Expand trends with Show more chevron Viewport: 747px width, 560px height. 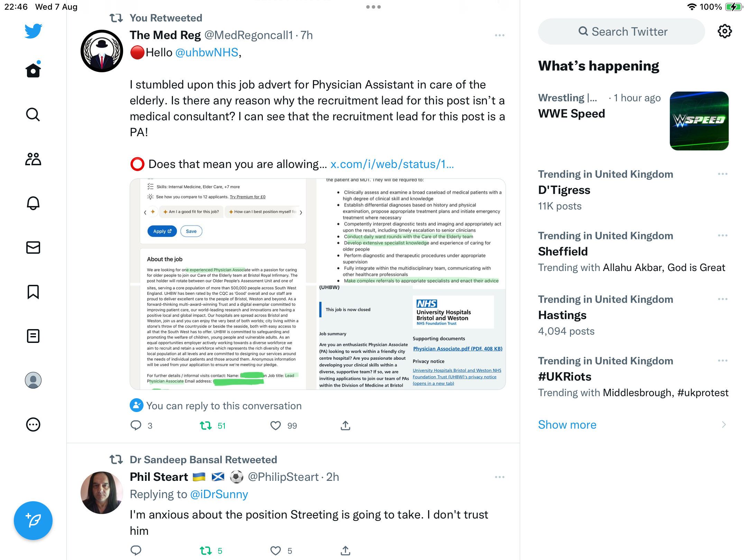pyautogui.click(x=724, y=424)
